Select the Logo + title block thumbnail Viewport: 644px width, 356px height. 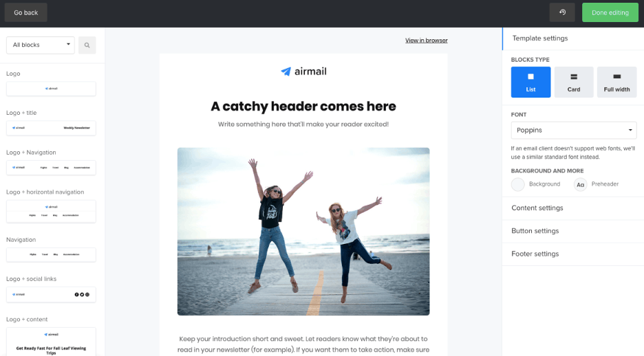pos(51,128)
